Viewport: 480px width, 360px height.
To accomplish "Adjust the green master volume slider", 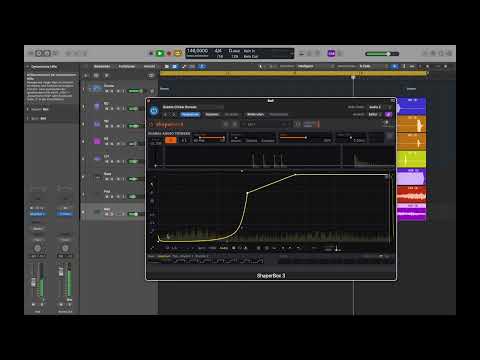I will [x=382, y=54].
